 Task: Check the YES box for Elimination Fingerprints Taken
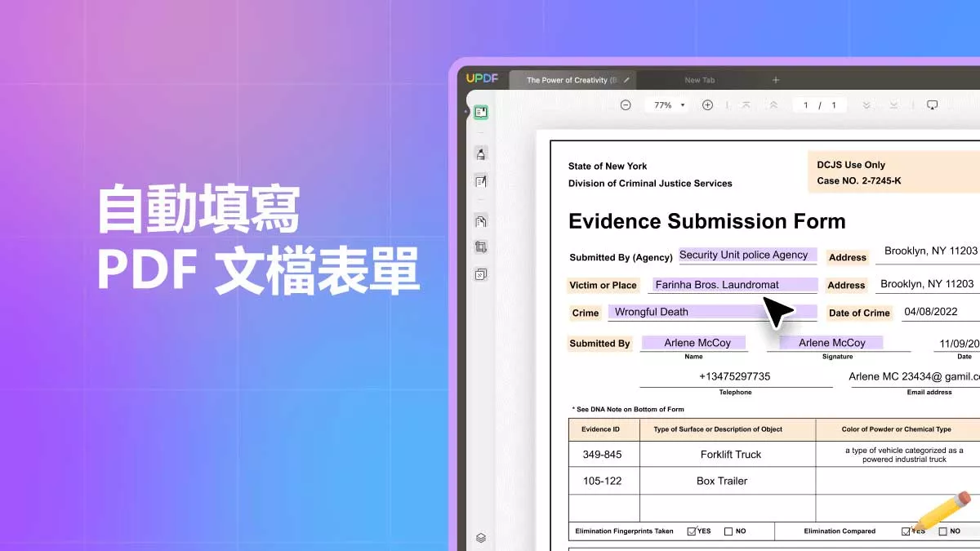coord(690,531)
